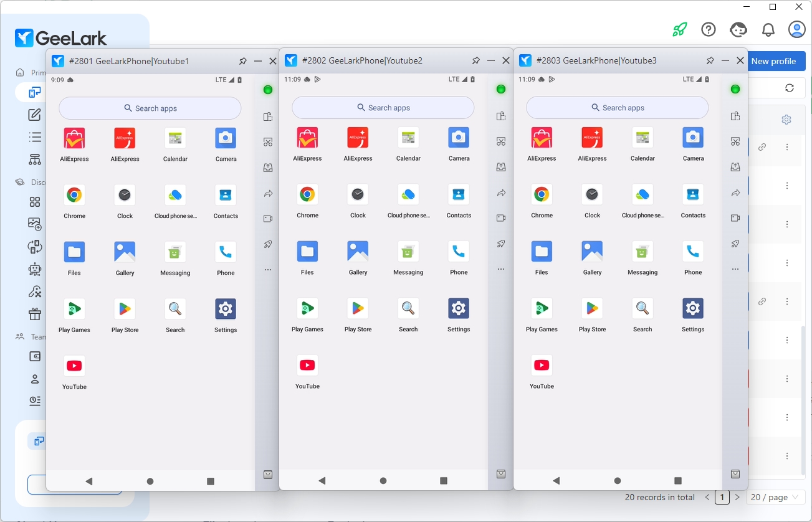Open the user account avatar
Image resolution: width=812 pixels, height=522 pixels.
pyautogui.click(x=797, y=29)
